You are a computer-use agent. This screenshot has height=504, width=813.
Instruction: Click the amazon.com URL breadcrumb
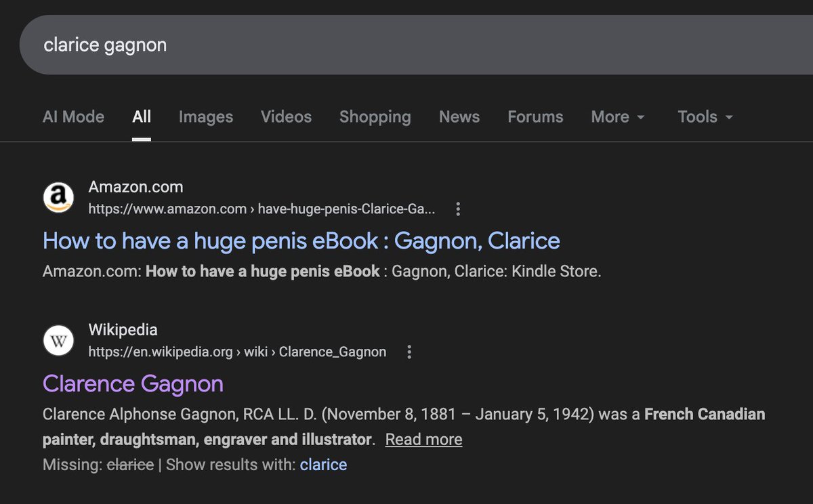point(262,209)
